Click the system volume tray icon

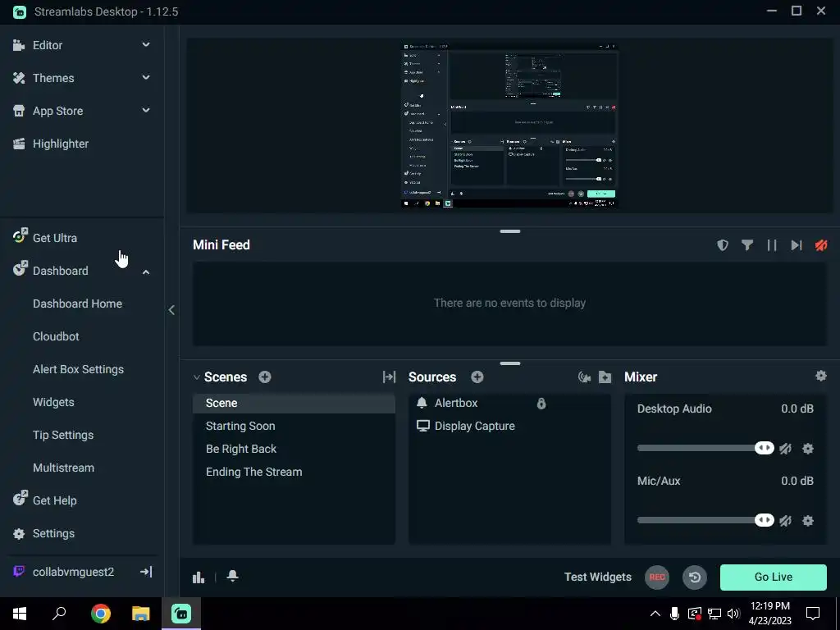[733, 614]
